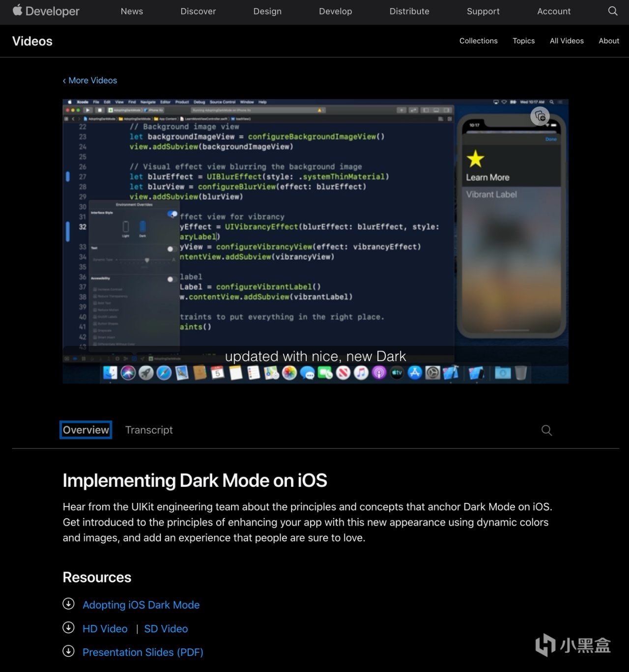Viewport: 629px width, 672px height.
Task: Open the Topics link in the Videos bar
Action: coord(524,41)
